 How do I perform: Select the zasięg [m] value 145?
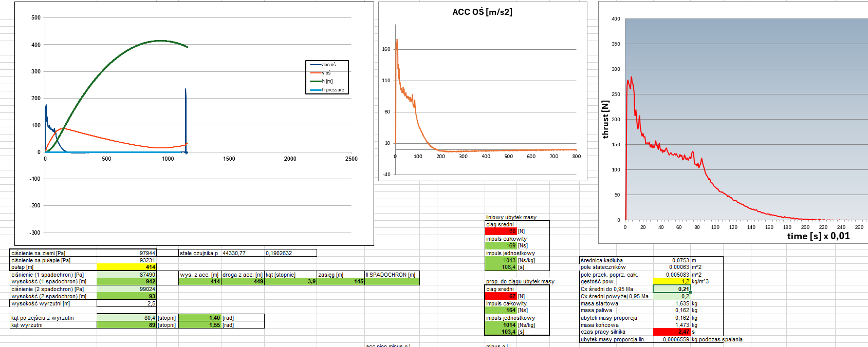(x=341, y=281)
